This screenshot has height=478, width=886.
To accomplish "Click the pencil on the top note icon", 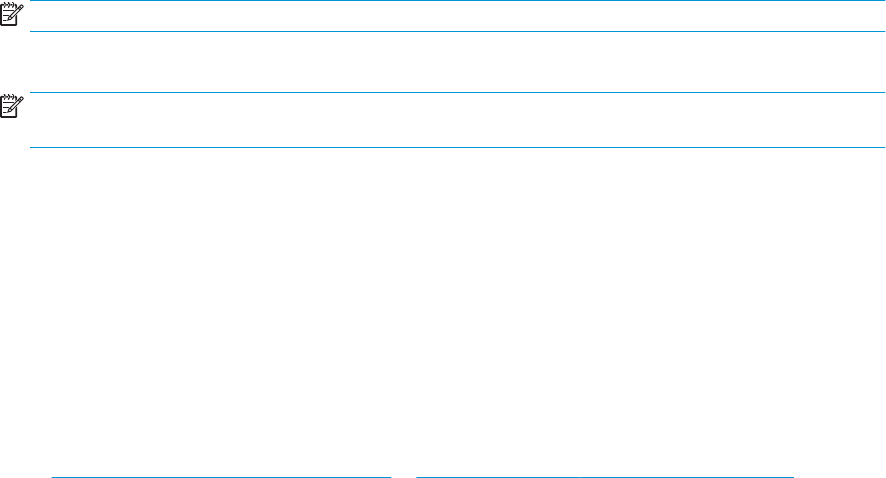I will click(18, 11).
